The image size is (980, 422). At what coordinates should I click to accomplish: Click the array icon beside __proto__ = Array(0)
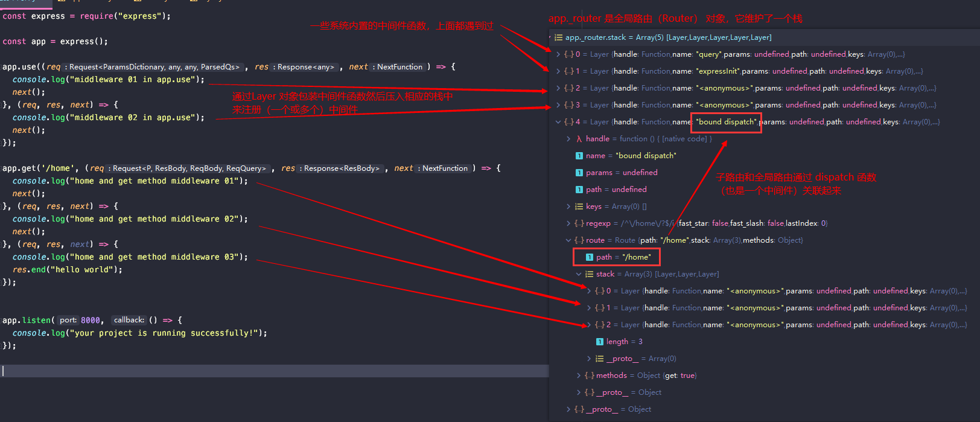(600, 359)
